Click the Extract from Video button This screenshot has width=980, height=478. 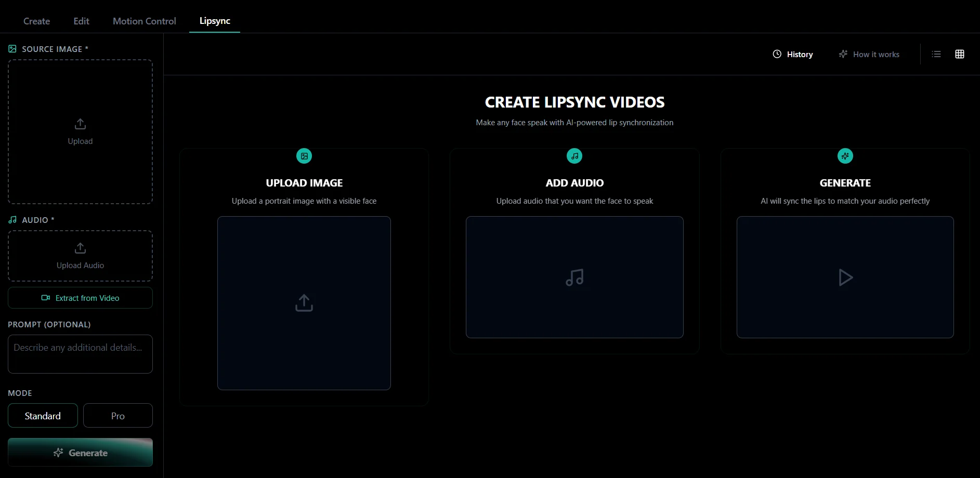point(80,298)
